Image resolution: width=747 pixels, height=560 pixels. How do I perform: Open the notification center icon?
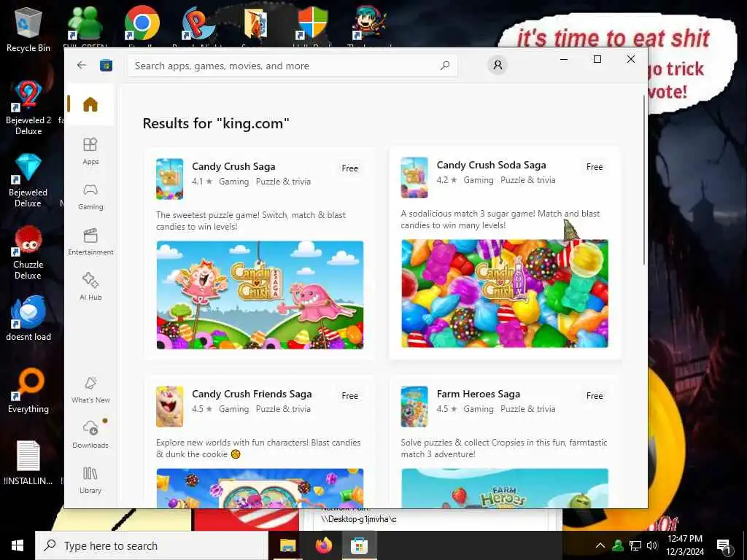[724, 545]
